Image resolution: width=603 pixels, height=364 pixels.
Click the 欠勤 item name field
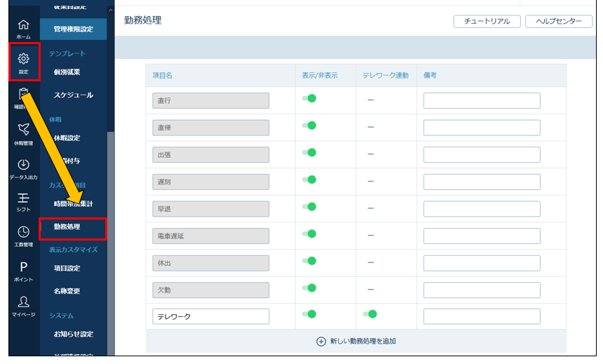[211, 290]
